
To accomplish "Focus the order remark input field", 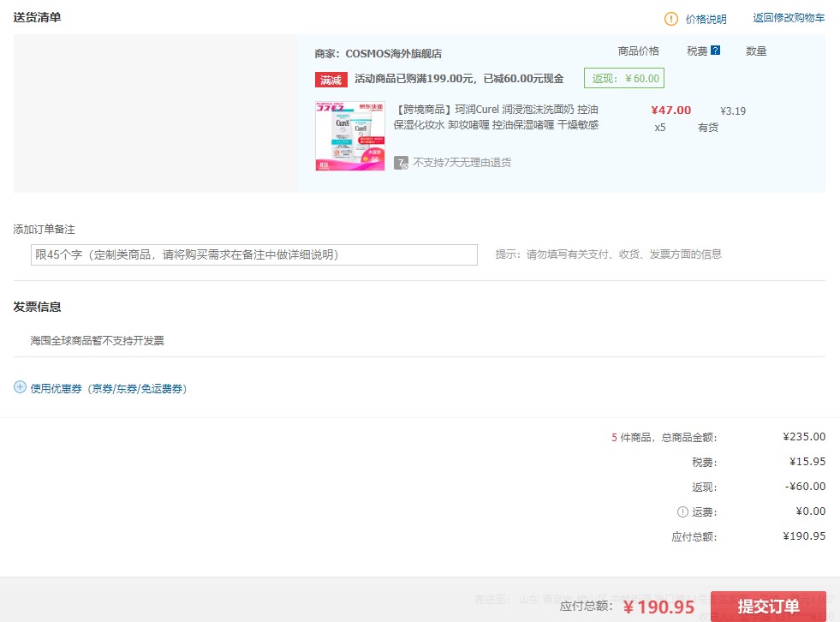I will pos(254,254).
